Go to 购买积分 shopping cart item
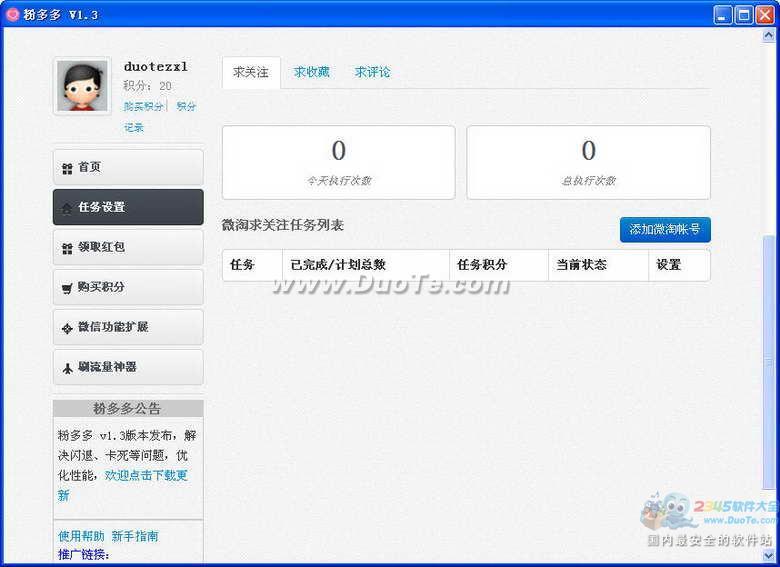The height and width of the screenshot is (567, 780). 128,287
